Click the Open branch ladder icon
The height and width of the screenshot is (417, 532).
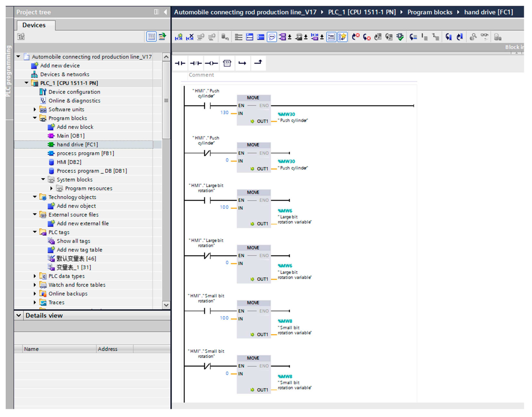pos(242,63)
